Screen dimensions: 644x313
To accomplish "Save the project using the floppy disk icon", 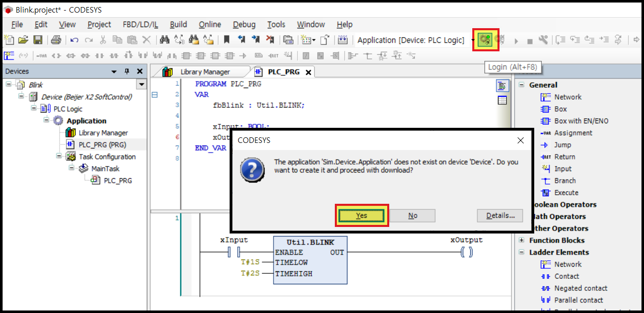I will click(38, 40).
